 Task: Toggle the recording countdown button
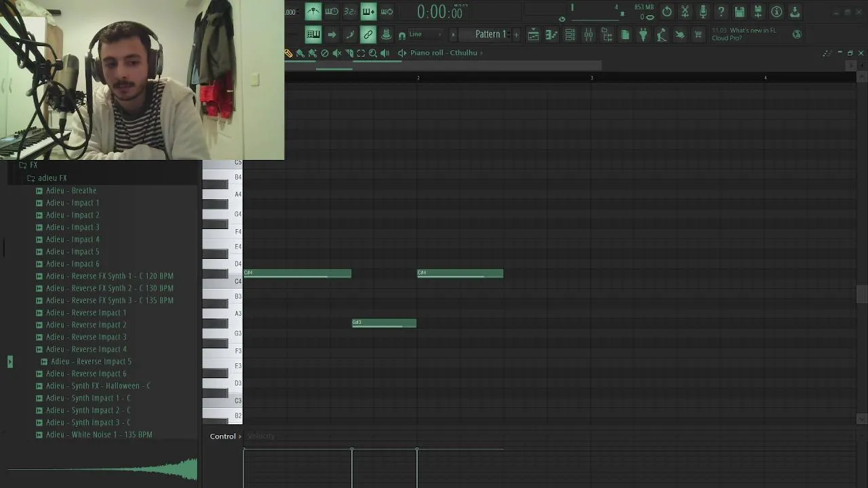click(x=350, y=12)
